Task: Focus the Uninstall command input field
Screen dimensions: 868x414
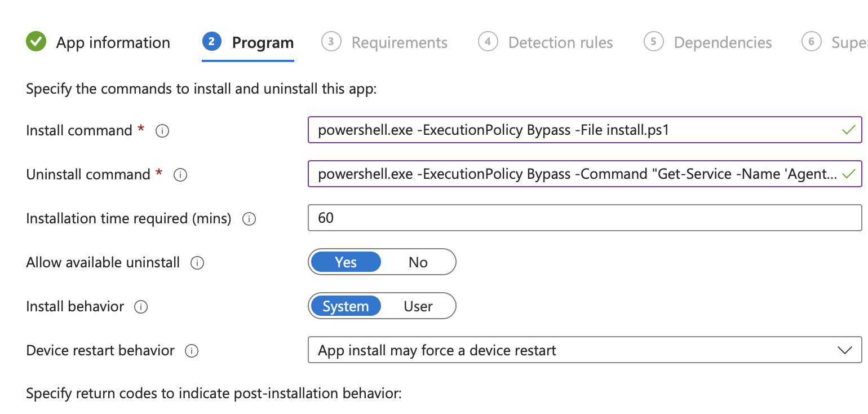Action: pyautogui.click(x=575, y=174)
